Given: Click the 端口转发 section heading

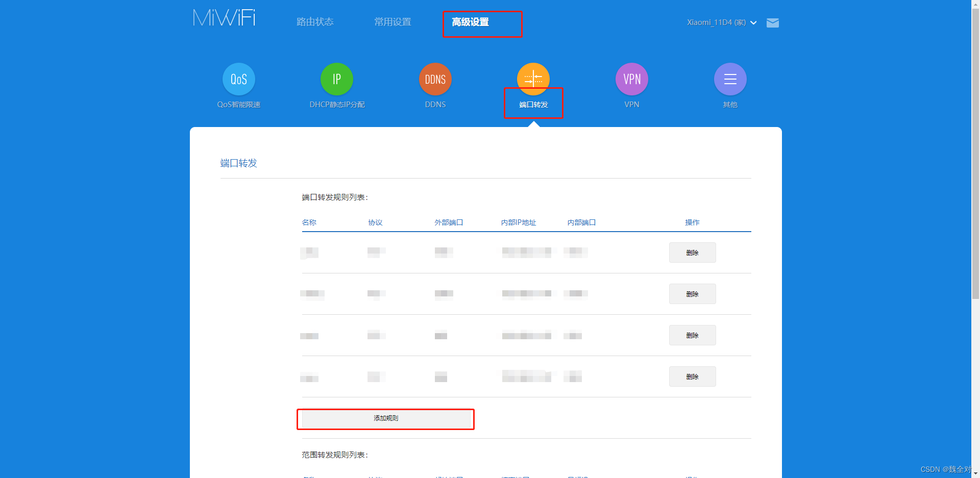Looking at the screenshot, I should (x=239, y=163).
